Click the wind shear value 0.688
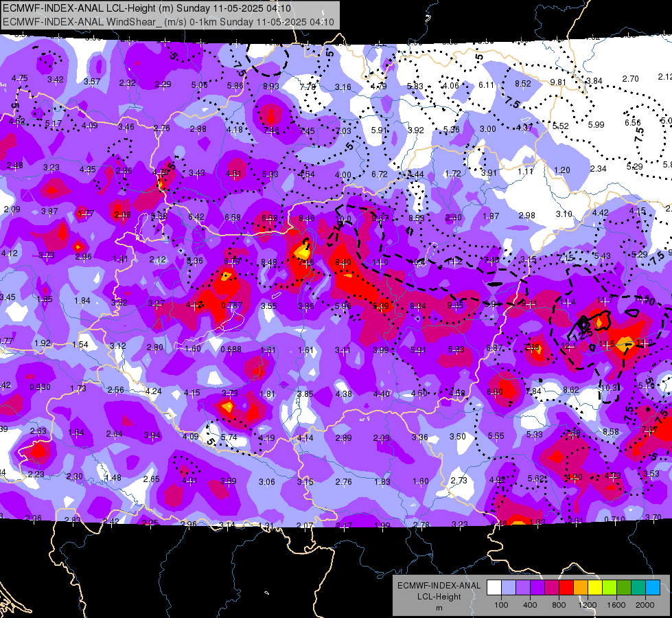Screen dimensions: 672x618 (x=231, y=350)
